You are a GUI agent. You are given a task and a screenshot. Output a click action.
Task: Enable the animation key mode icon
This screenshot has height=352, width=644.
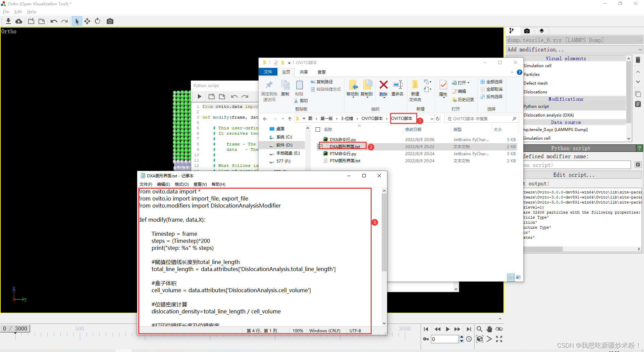coord(425,339)
